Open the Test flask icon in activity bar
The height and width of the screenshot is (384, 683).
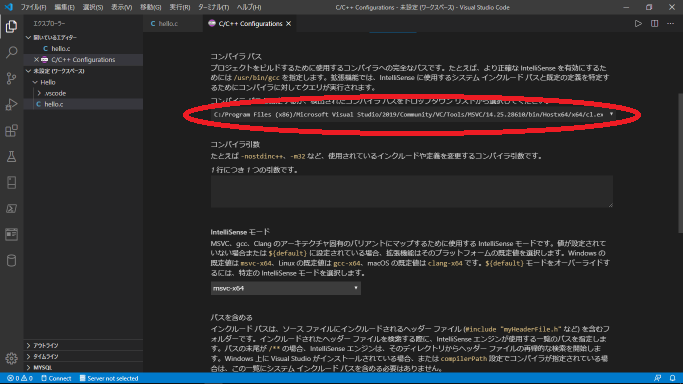click(11, 156)
